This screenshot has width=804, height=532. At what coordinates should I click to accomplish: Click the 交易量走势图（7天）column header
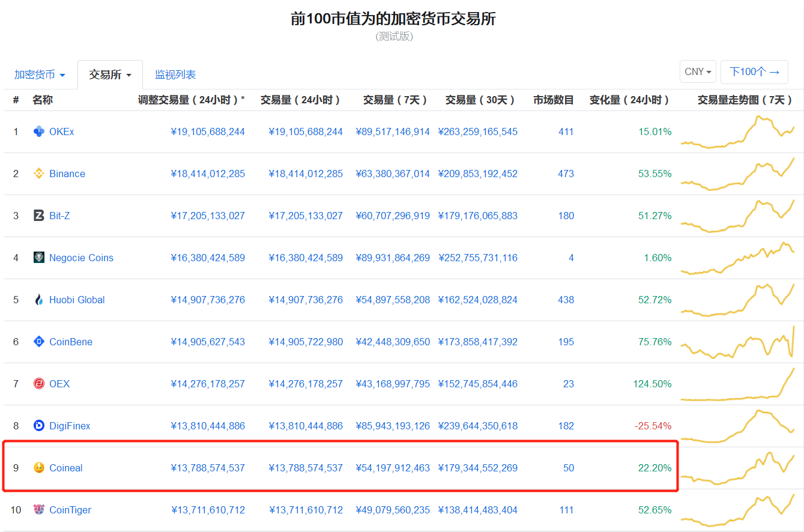746,100
